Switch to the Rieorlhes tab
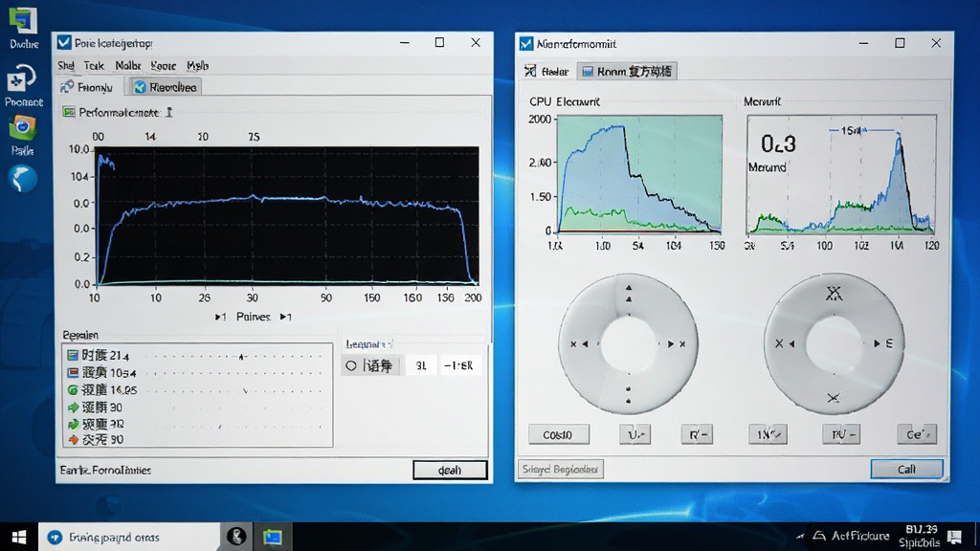This screenshot has height=551, width=980. coord(165,87)
